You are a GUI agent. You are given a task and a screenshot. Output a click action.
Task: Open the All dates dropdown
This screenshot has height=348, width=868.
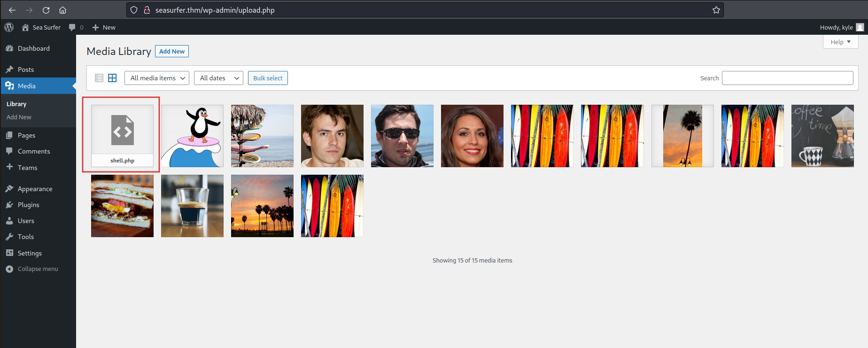pos(218,78)
